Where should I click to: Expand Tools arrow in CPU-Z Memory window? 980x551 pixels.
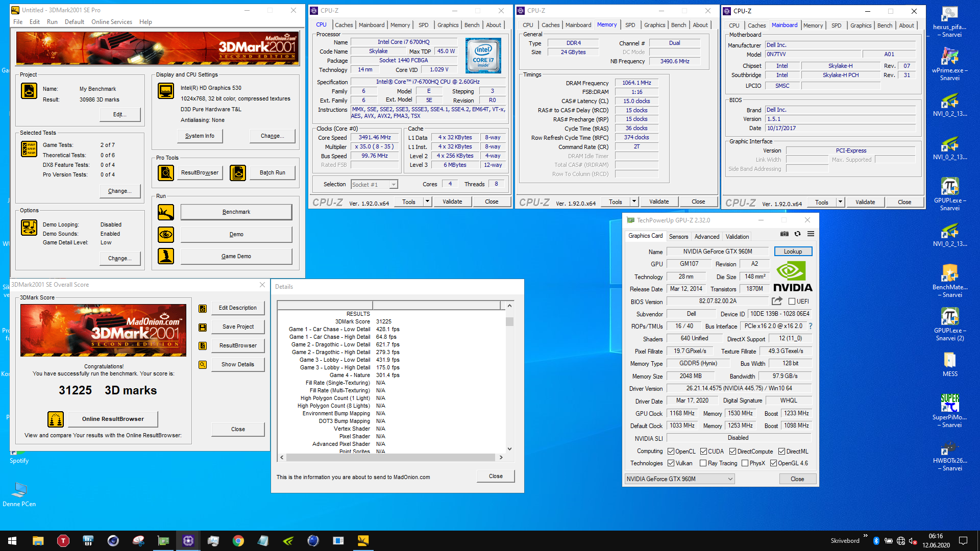click(x=633, y=202)
